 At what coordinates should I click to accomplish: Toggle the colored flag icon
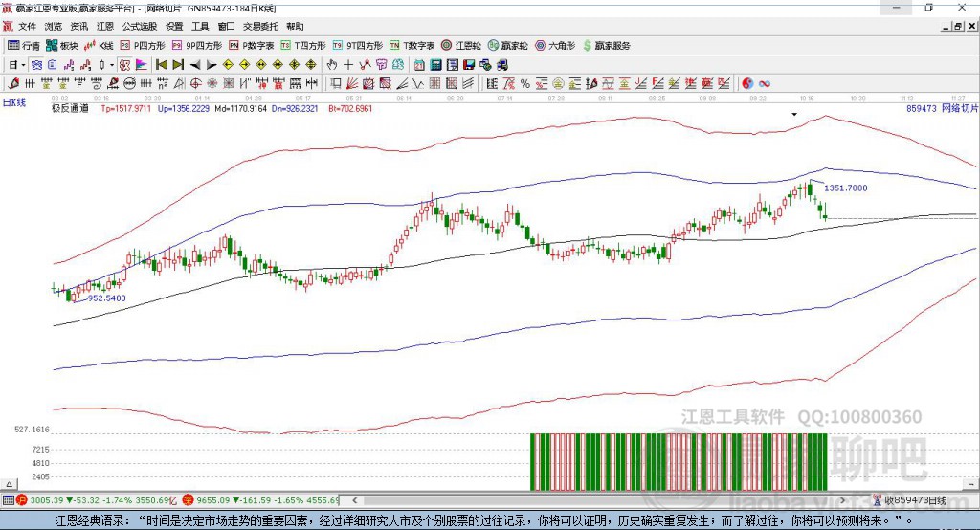[x=142, y=65]
